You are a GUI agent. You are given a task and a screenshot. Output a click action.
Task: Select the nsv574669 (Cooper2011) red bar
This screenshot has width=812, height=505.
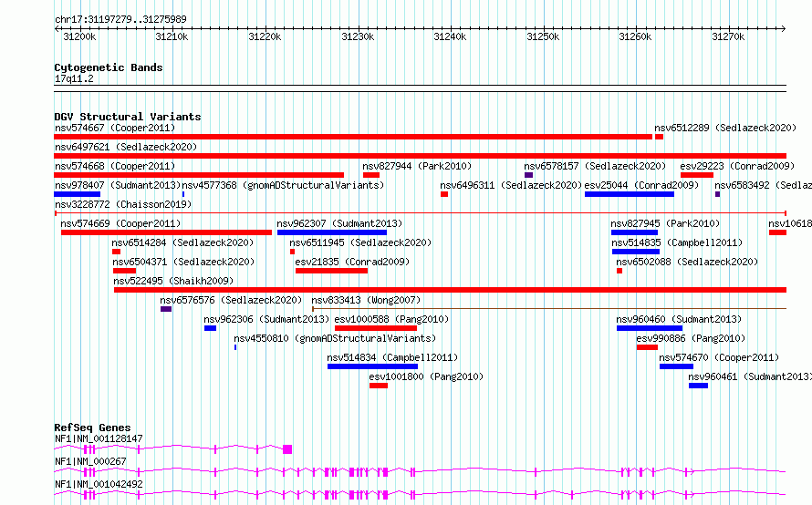pyautogui.click(x=166, y=232)
